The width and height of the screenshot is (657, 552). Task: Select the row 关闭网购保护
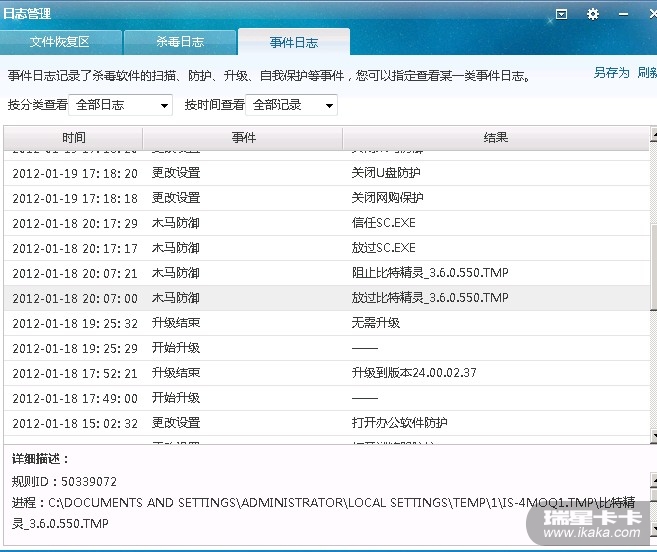tap(326, 198)
